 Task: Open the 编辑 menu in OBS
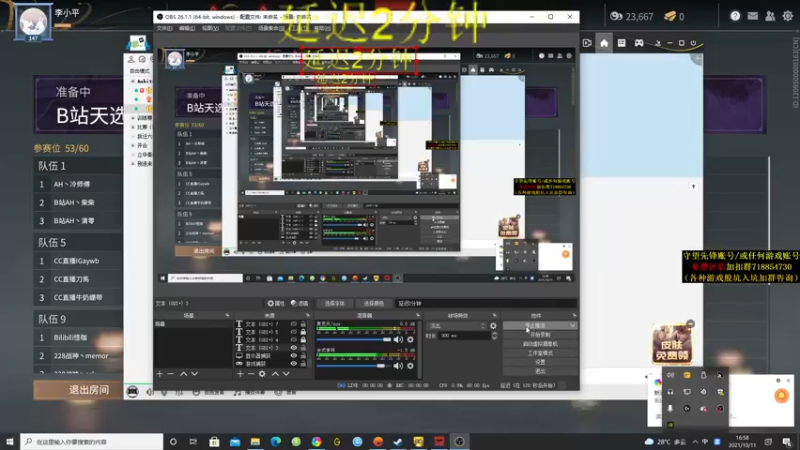pyautogui.click(x=187, y=29)
